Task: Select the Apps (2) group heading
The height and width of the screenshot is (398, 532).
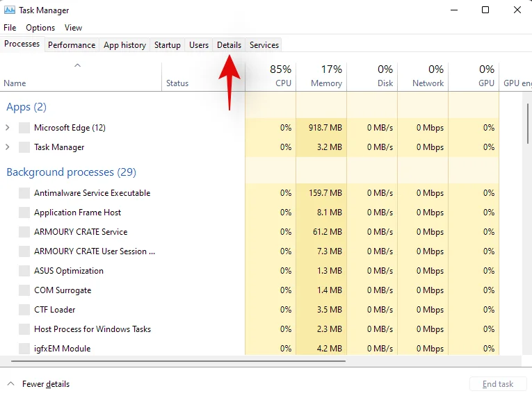Action: 26,107
